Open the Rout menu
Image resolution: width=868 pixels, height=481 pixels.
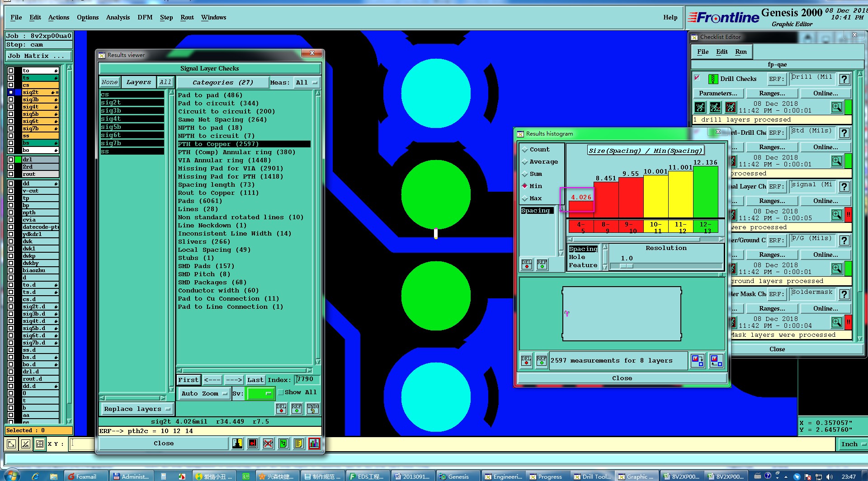(187, 17)
